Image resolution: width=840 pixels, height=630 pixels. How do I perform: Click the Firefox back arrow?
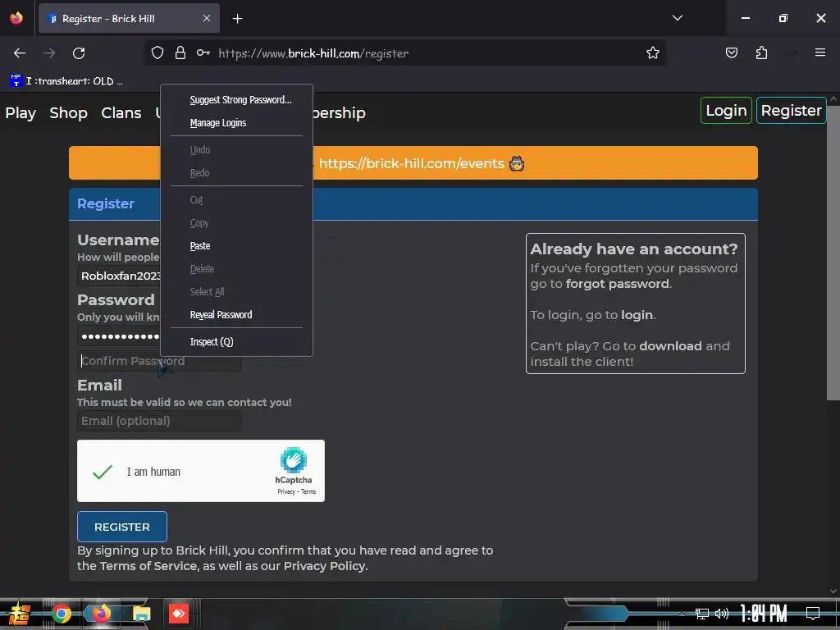pyautogui.click(x=20, y=53)
